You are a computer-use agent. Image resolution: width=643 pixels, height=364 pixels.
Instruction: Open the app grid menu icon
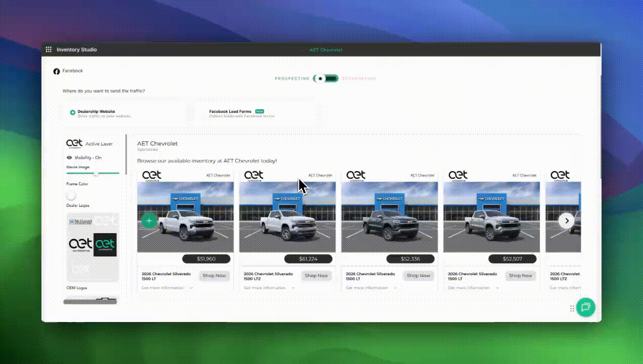pos(49,50)
